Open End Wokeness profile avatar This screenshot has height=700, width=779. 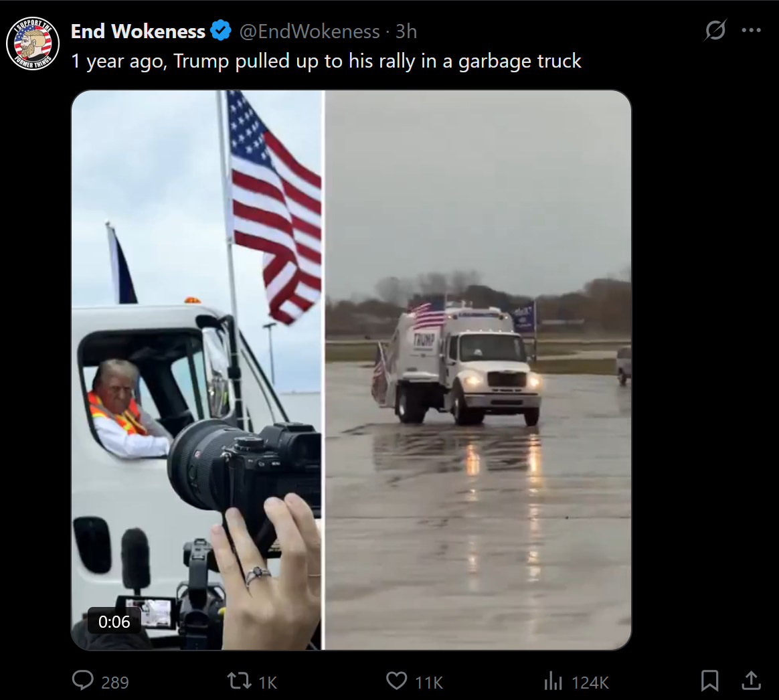33,43
